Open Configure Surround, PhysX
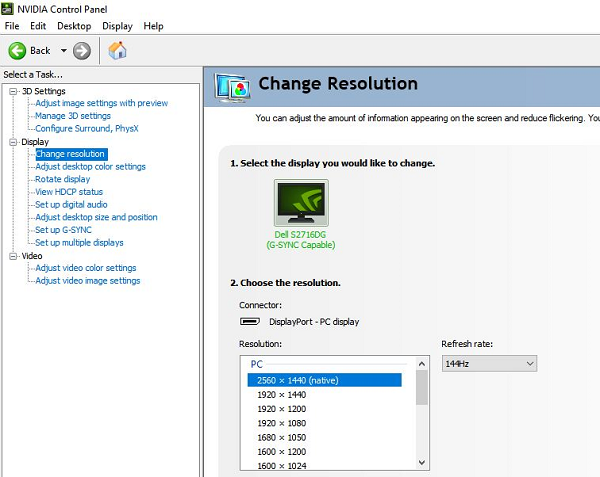Image resolution: width=600 pixels, height=477 pixels. 87,129
